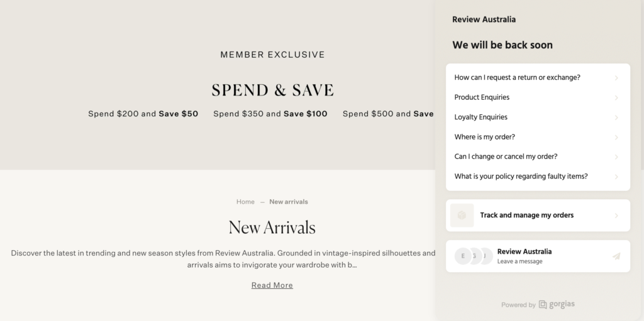Click the agent avatar labeled E

463,256
